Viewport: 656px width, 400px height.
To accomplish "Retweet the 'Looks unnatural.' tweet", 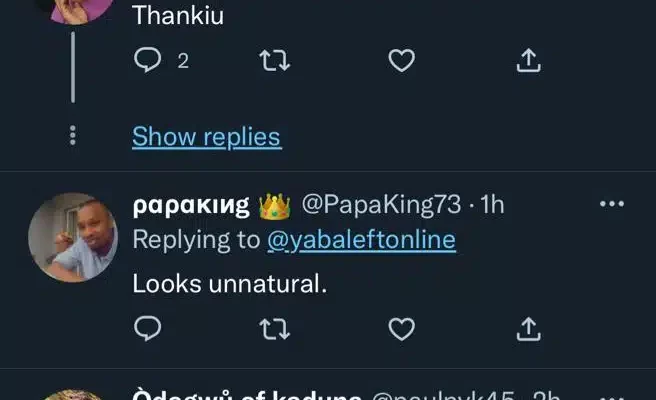I will 272,328.
